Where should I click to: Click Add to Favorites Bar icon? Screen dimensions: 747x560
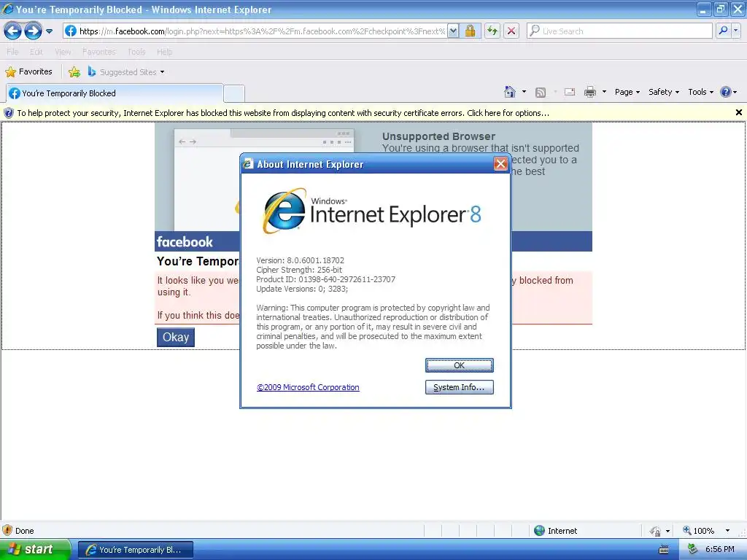coord(74,72)
